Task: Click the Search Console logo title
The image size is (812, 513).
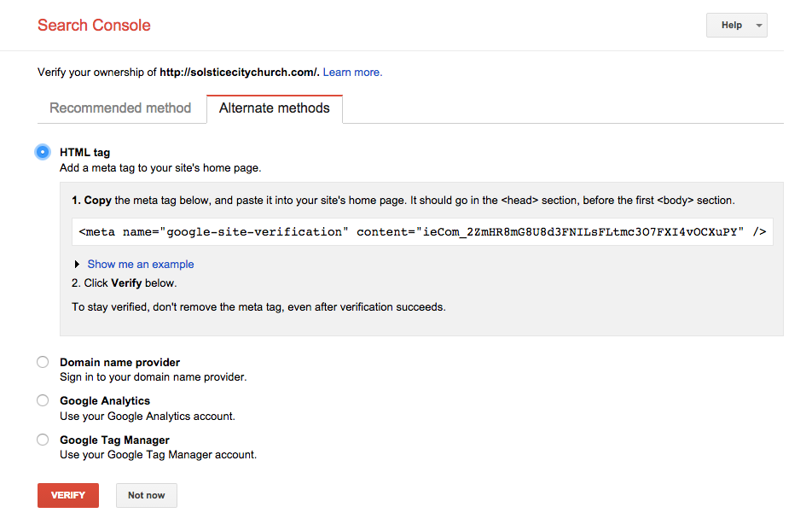Action: (94, 25)
